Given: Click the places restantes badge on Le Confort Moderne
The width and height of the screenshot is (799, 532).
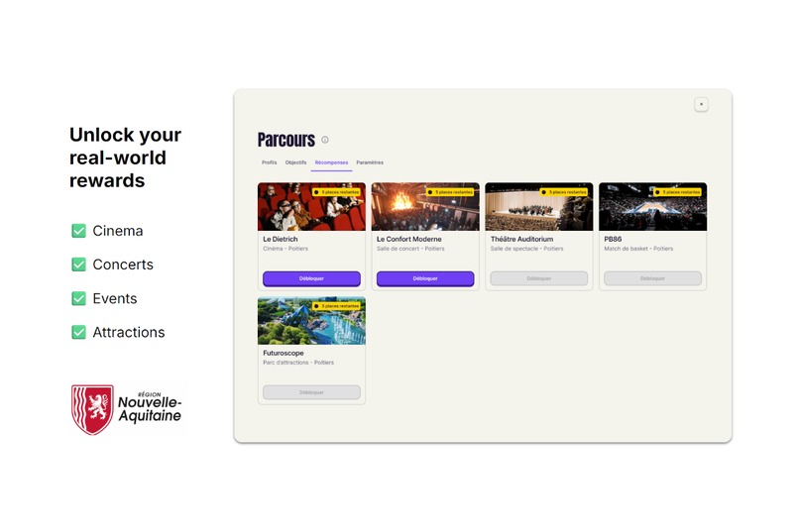Looking at the screenshot, I should [x=450, y=192].
